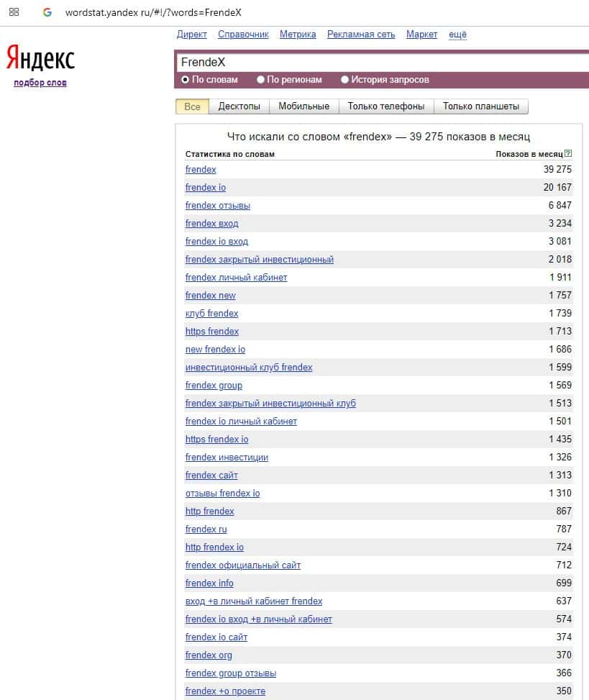Click the browser address bar URL
589x700 pixels.
pyautogui.click(x=153, y=12)
